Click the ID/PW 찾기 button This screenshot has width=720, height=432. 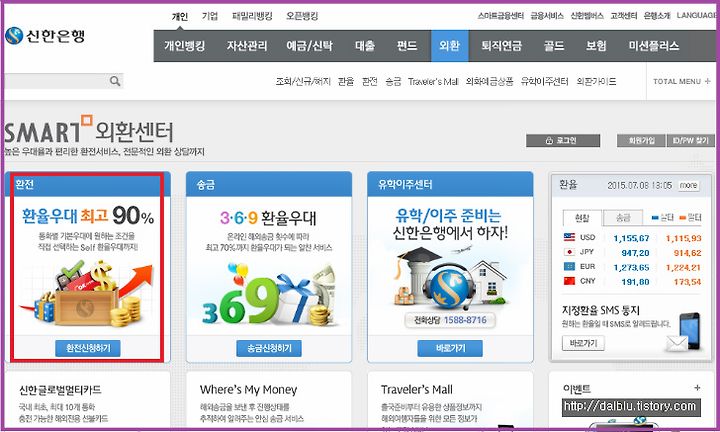click(691, 140)
